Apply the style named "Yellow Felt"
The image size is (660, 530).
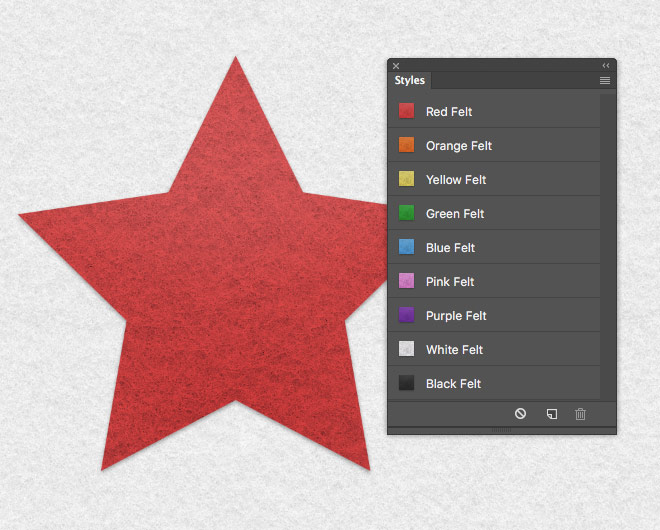coord(494,179)
